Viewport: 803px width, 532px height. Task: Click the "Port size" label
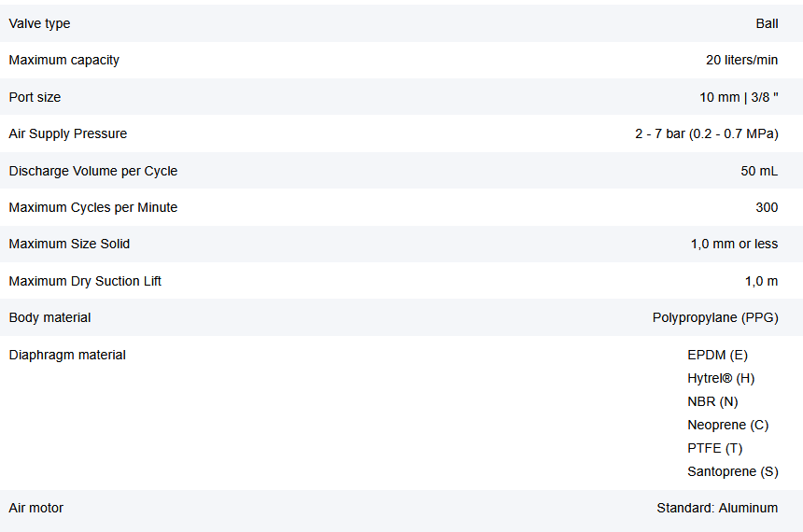(35, 97)
